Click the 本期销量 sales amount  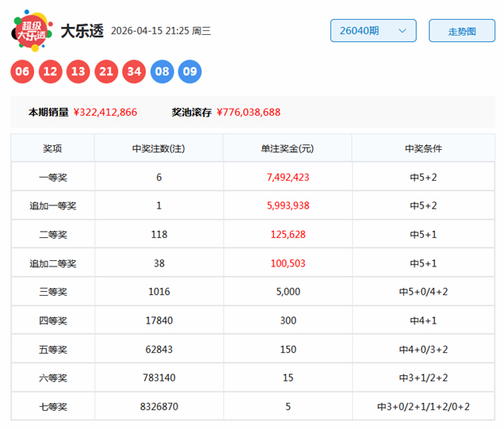tap(105, 113)
